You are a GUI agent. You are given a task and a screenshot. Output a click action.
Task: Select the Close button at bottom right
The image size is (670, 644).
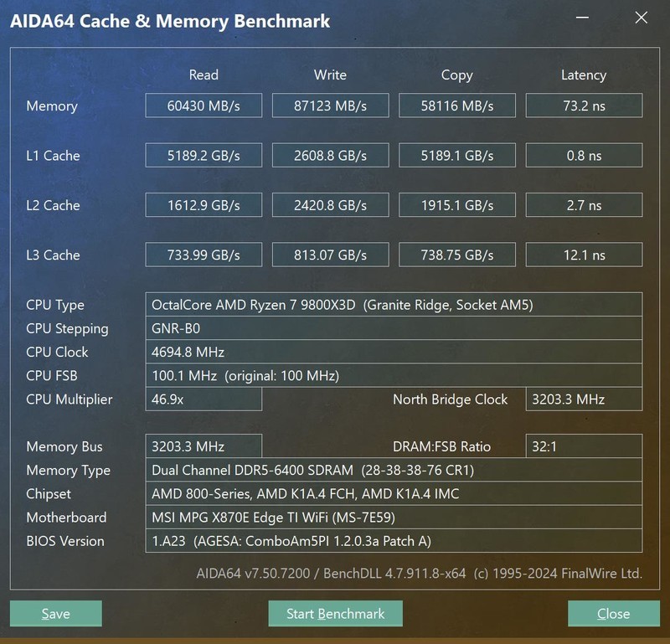click(613, 613)
